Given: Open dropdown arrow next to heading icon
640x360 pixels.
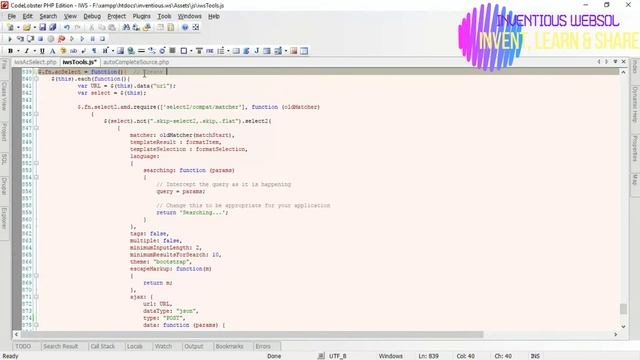Looking at the screenshot, I should [x=113, y=51].
